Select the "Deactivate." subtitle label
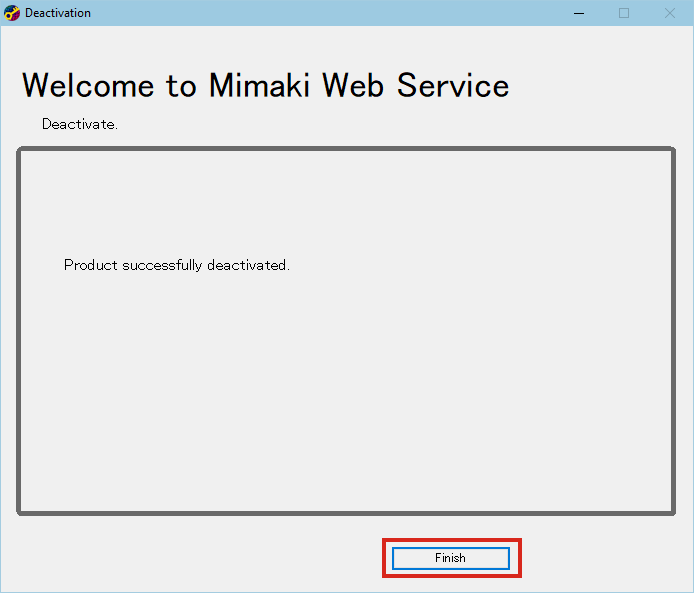Screen dimensions: 694x593 click(80, 125)
